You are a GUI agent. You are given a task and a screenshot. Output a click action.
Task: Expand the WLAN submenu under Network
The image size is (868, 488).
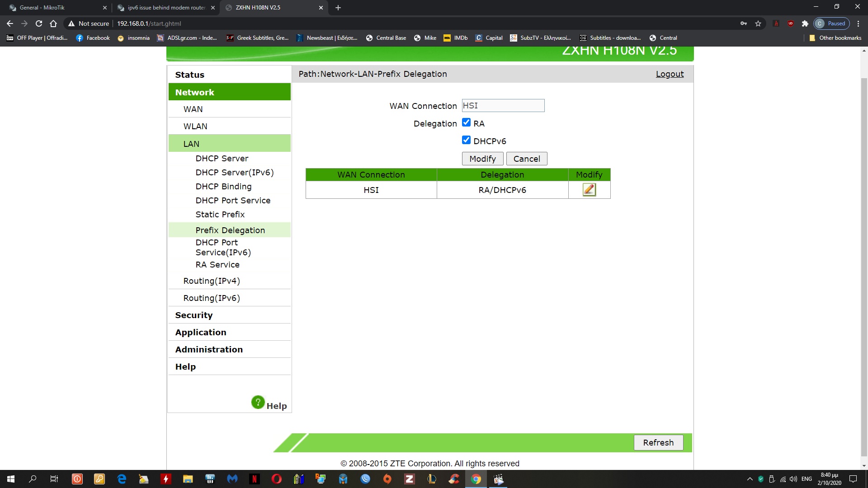(195, 127)
